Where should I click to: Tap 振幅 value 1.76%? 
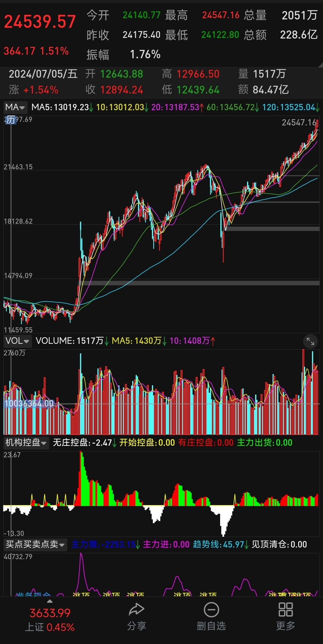pos(145,54)
